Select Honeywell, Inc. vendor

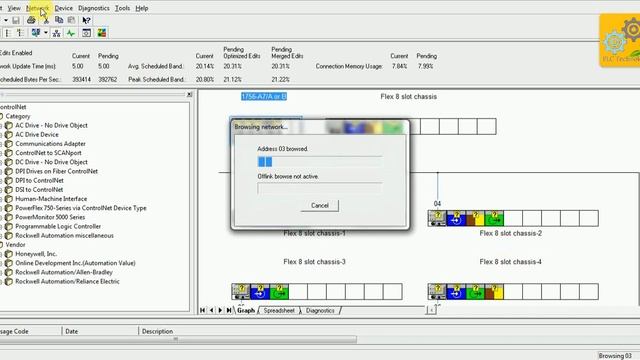point(36,254)
